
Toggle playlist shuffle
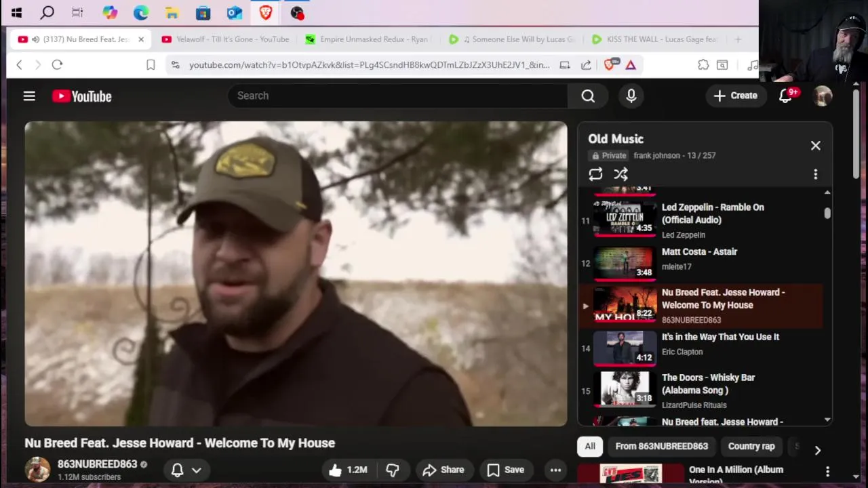(620, 174)
